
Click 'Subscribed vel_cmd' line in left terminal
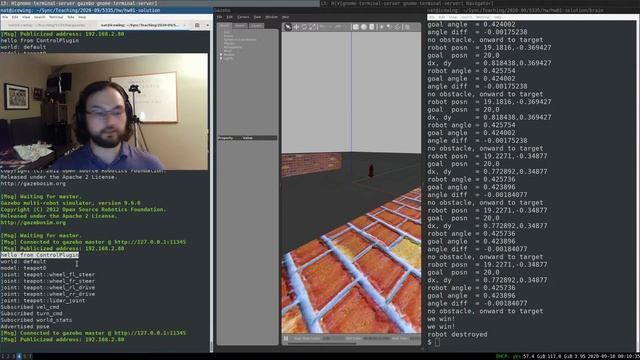(x=30, y=307)
